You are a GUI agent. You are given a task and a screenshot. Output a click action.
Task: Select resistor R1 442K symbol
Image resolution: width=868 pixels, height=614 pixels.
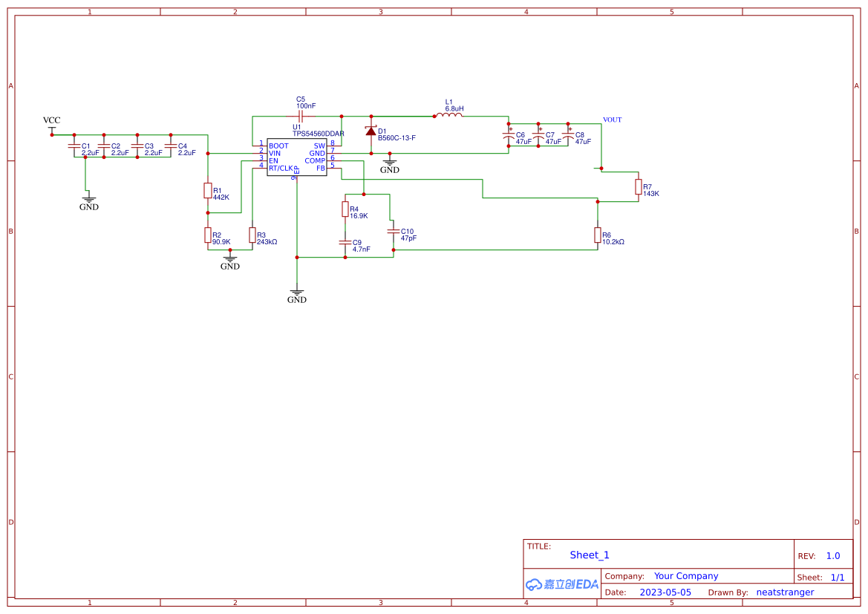pyautogui.click(x=208, y=191)
